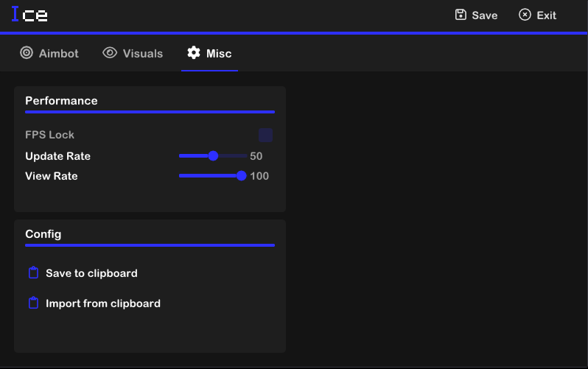The height and width of the screenshot is (369, 588).
Task: Click the Misc gear icon
Action: [x=194, y=53]
